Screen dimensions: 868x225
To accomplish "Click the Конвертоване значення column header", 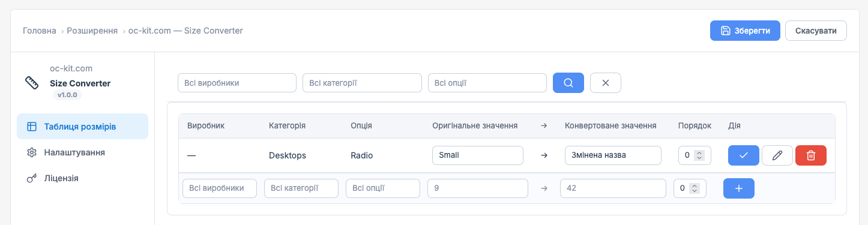I will click(610, 126).
